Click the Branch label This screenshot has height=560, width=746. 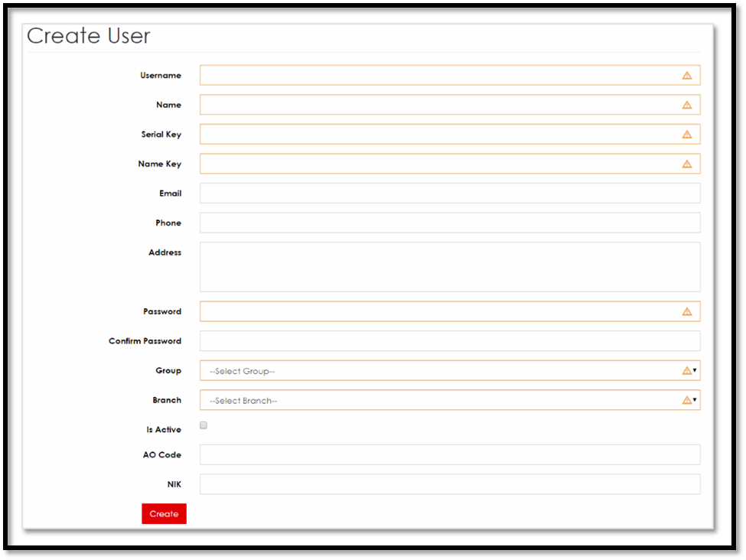167,400
